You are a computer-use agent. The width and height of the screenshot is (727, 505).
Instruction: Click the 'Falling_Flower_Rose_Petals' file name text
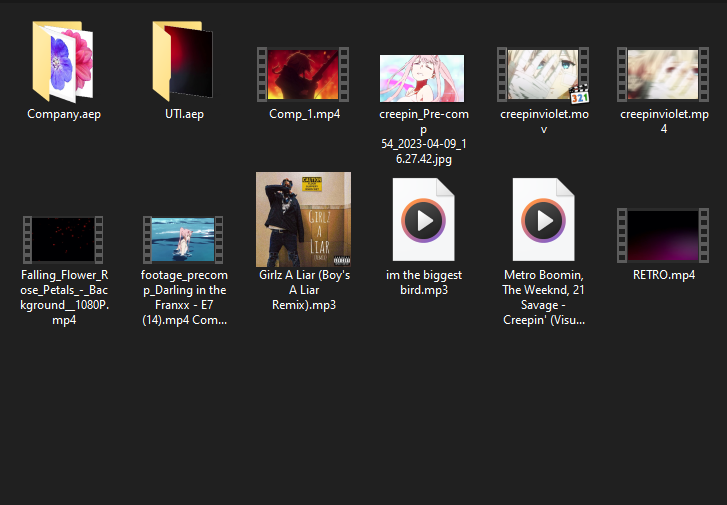click(64, 297)
